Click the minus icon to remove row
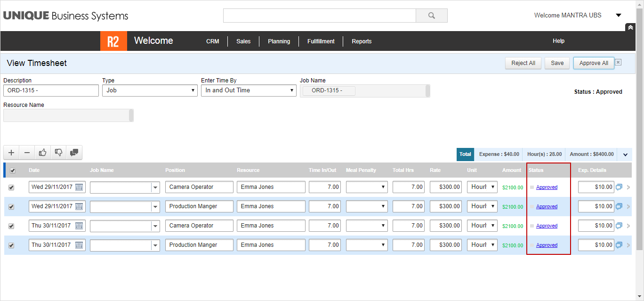This screenshot has height=301, width=644. 27,153
